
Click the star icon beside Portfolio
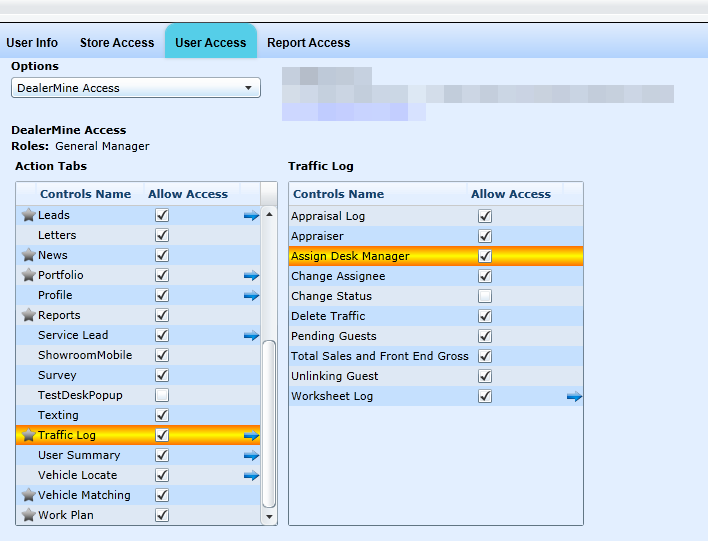[x=28, y=275]
